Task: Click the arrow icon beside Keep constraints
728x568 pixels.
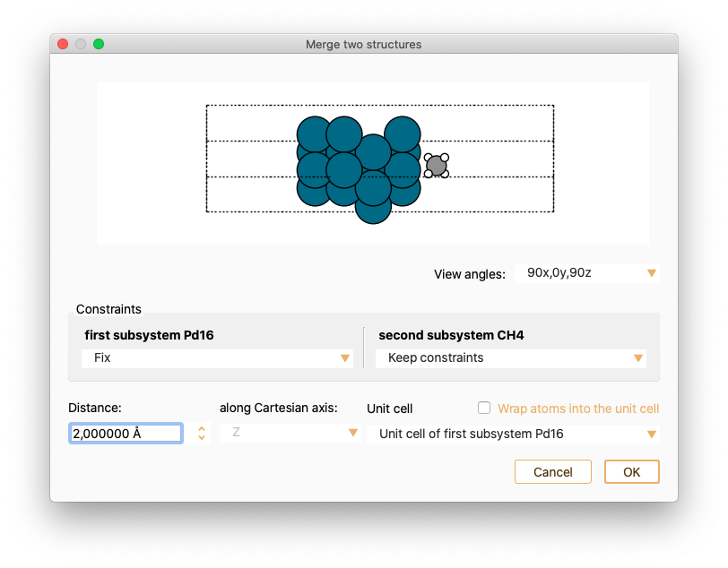Action: 638,358
